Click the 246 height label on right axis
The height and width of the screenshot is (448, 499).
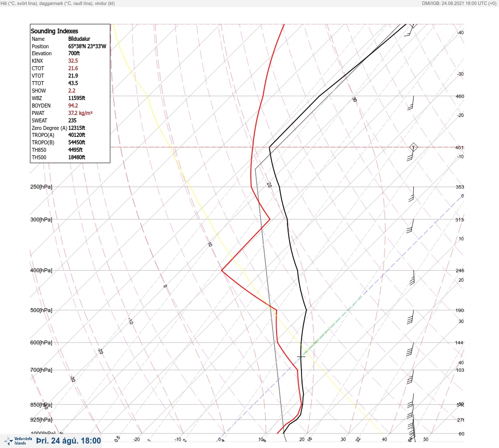coord(460,271)
